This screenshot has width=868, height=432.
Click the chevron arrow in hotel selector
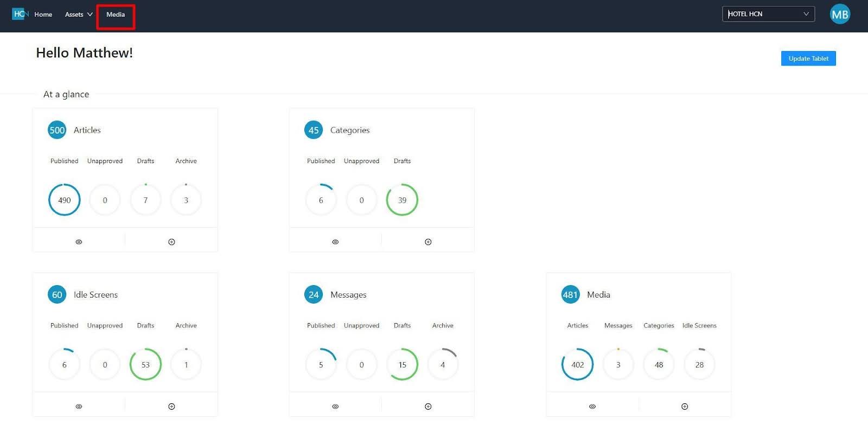tap(806, 14)
